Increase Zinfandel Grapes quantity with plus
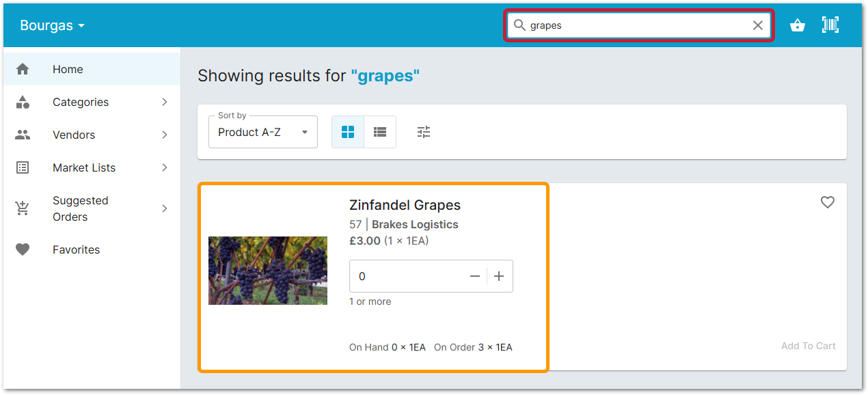Screen dimensions: 868x395 pyautogui.click(x=499, y=276)
